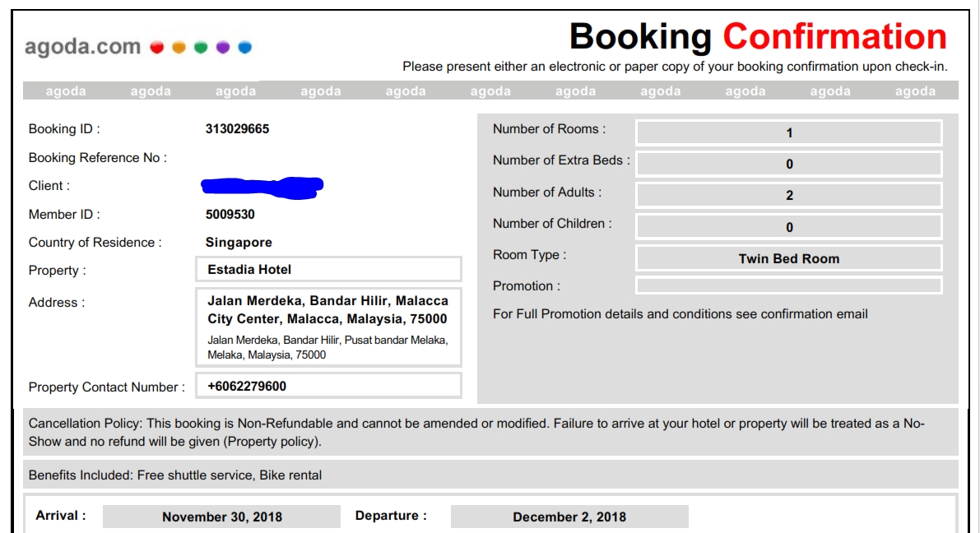Click the purple dot in agoda logo

click(x=223, y=48)
